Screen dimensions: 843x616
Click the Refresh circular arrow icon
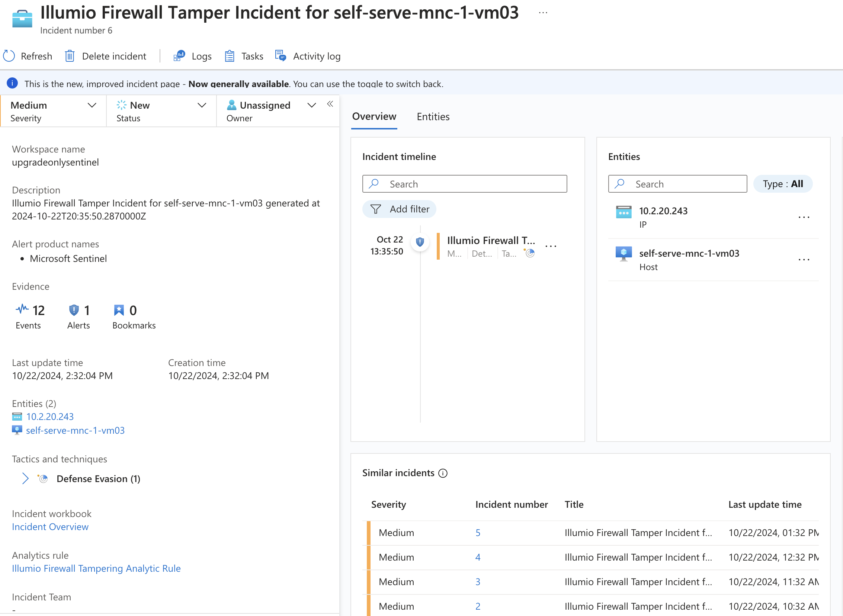[x=9, y=56]
